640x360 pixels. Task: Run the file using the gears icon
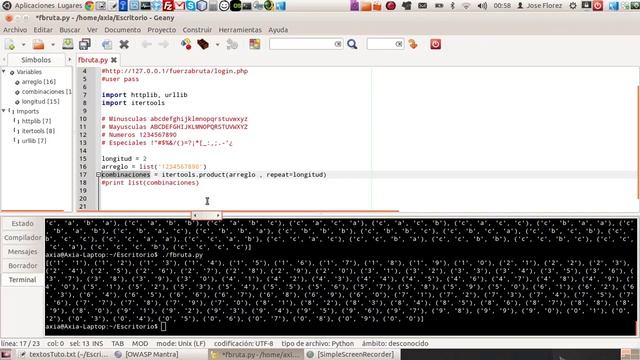(x=232, y=44)
